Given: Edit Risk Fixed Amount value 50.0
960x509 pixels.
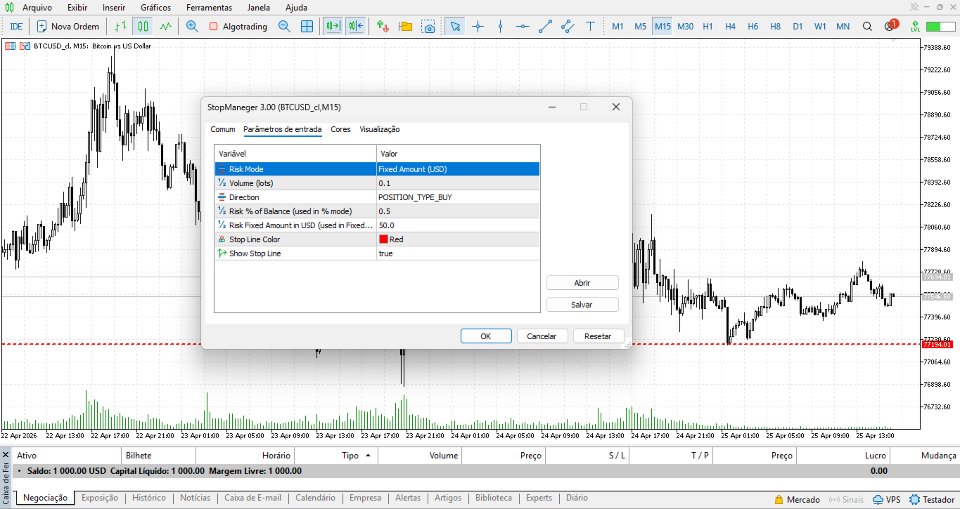Looking at the screenshot, I should pyautogui.click(x=458, y=225).
